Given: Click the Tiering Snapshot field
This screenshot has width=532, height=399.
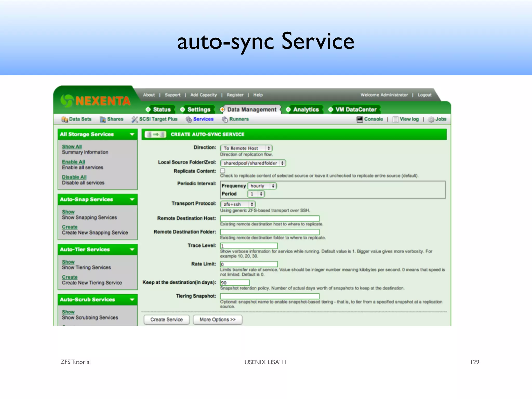Looking at the screenshot, I should pyautogui.click(x=270, y=296).
